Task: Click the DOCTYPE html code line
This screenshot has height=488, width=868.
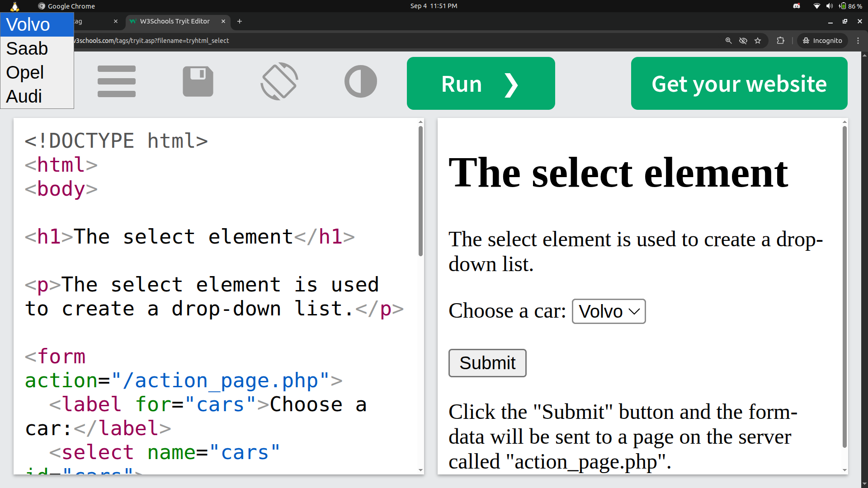Action: coord(116,141)
